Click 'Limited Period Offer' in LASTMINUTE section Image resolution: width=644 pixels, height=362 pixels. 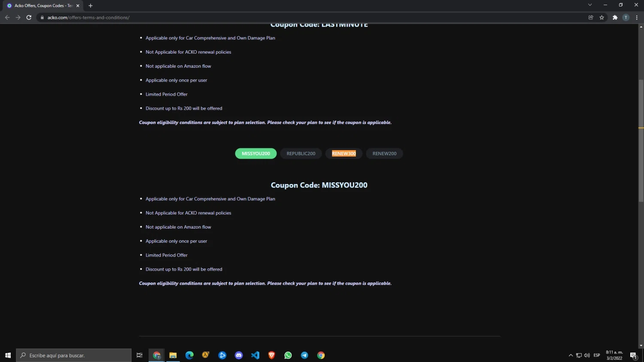tap(167, 94)
